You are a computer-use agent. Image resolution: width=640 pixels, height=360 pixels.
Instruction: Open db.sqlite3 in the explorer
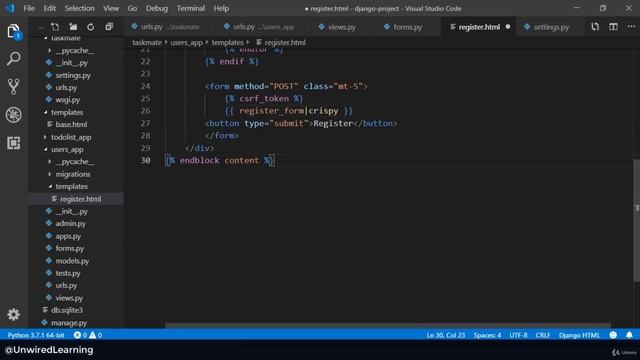click(x=67, y=310)
